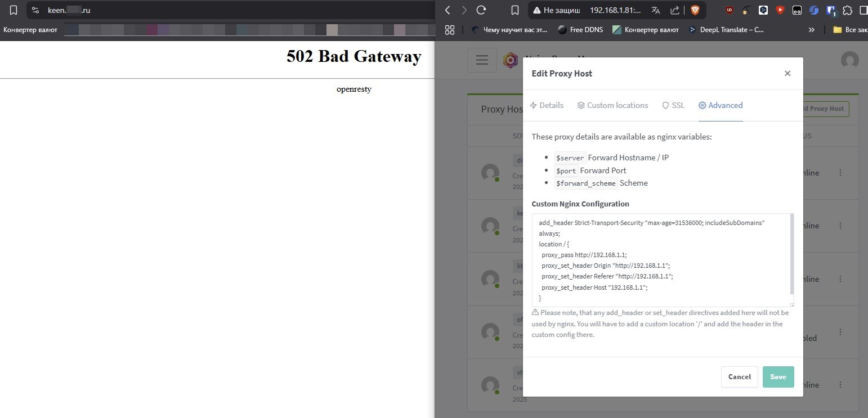Click the share icon in address bar
This screenshot has height=418, width=868.
[x=674, y=10]
